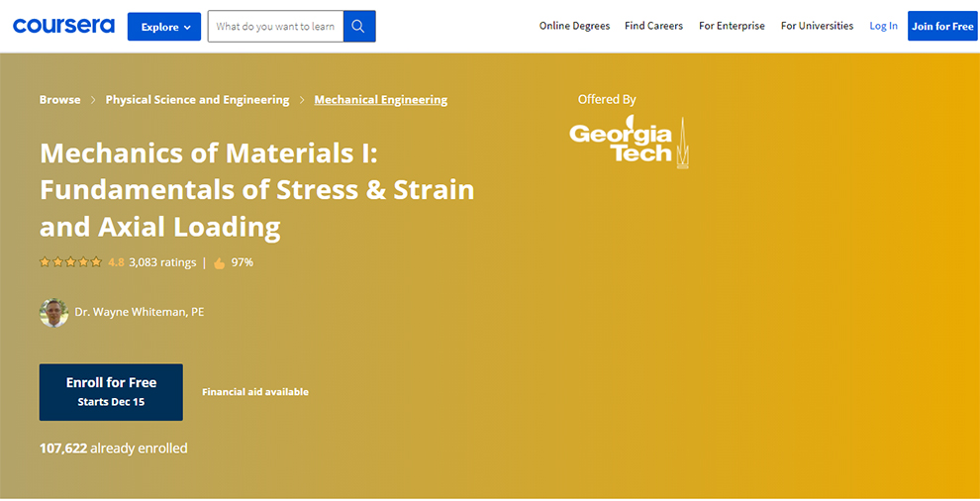Click the thumbs-up icon
This screenshot has height=501, width=980.
[220, 263]
